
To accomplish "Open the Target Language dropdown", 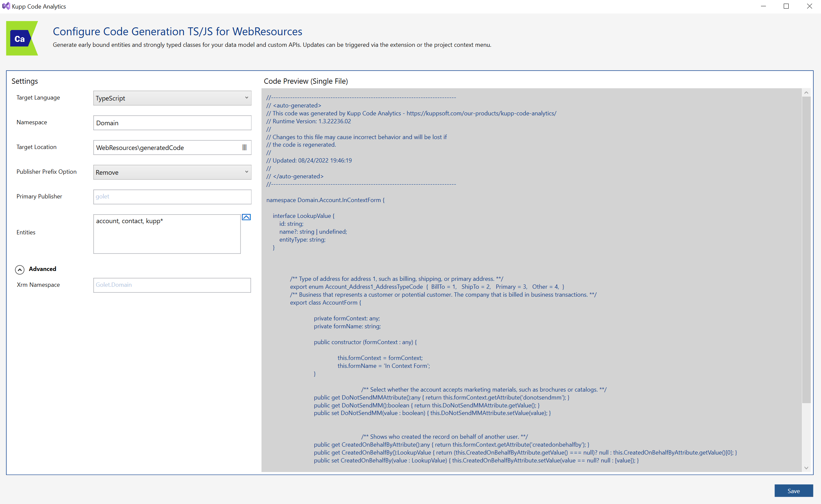I will [173, 98].
